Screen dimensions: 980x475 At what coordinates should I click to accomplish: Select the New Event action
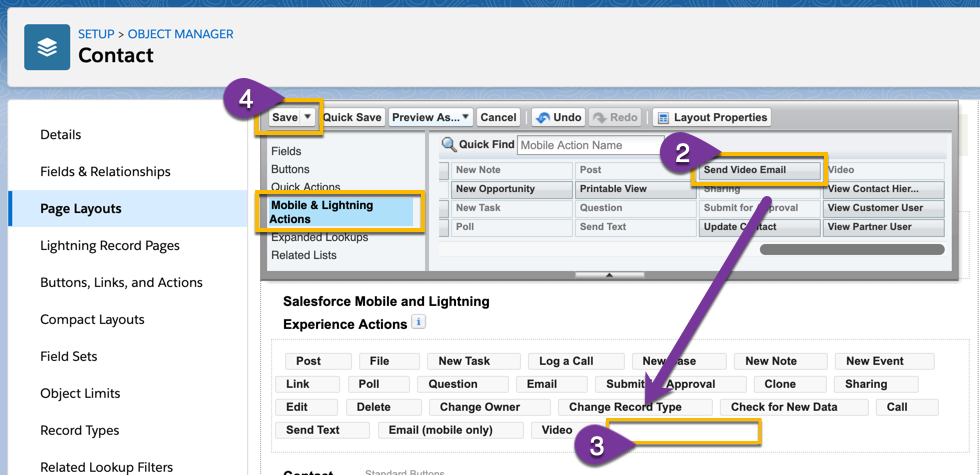(884, 361)
